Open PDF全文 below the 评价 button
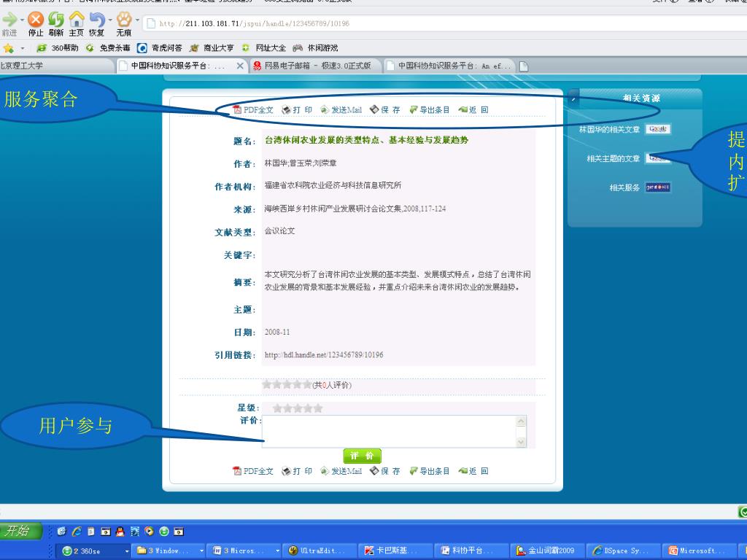The height and width of the screenshot is (560, 747). (x=253, y=471)
